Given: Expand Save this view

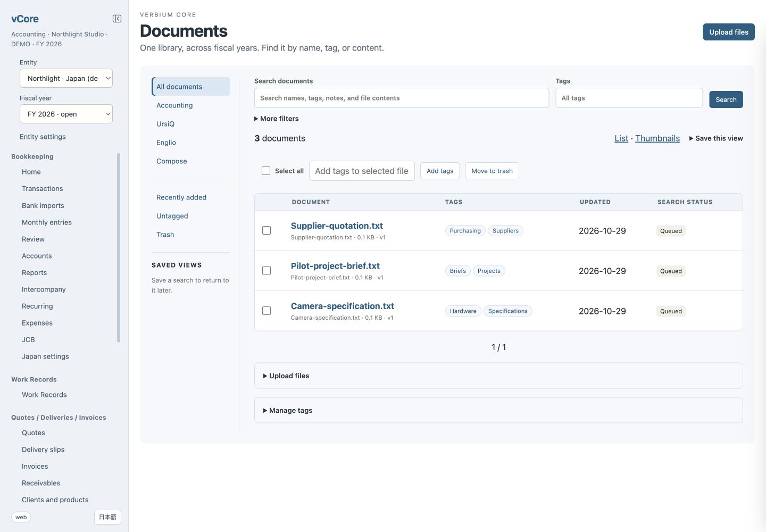Looking at the screenshot, I should click(x=716, y=138).
